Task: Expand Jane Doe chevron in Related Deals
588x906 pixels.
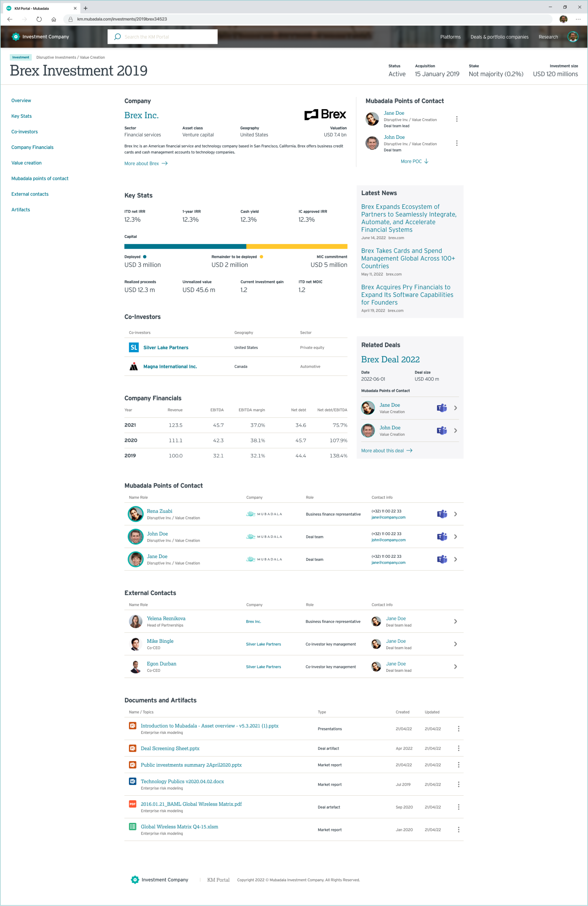Action: tap(455, 408)
